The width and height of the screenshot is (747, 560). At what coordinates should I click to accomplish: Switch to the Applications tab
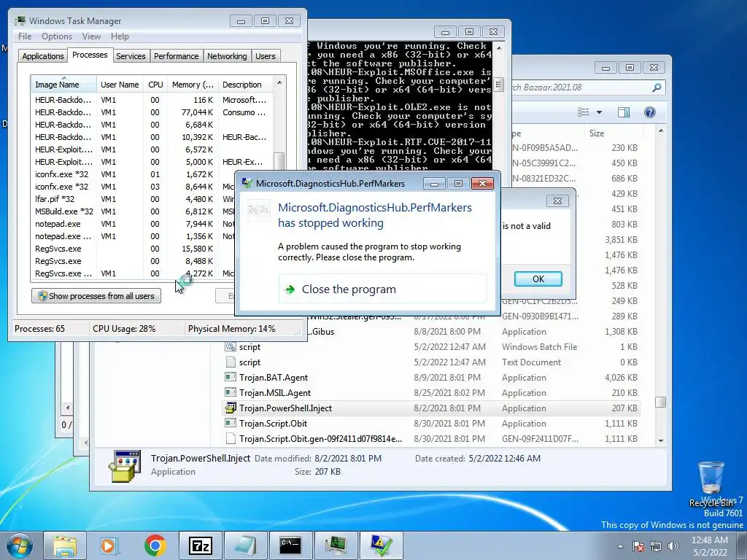43,56
